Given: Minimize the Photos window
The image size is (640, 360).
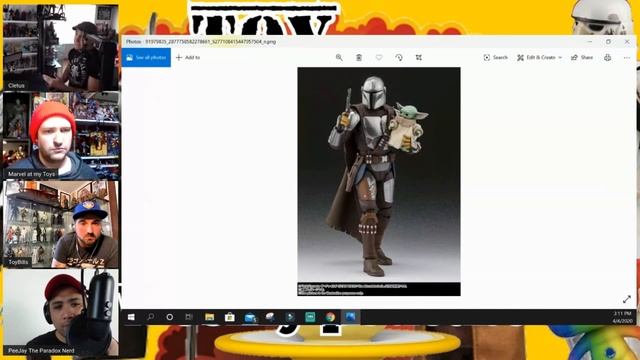Looking at the screenshot, I should (x=589, y=42).
